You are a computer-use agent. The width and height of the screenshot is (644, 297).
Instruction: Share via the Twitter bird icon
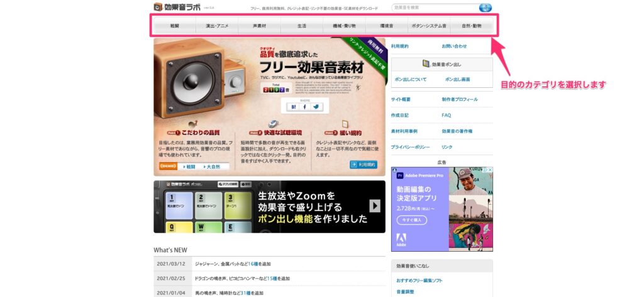point(316,107)
